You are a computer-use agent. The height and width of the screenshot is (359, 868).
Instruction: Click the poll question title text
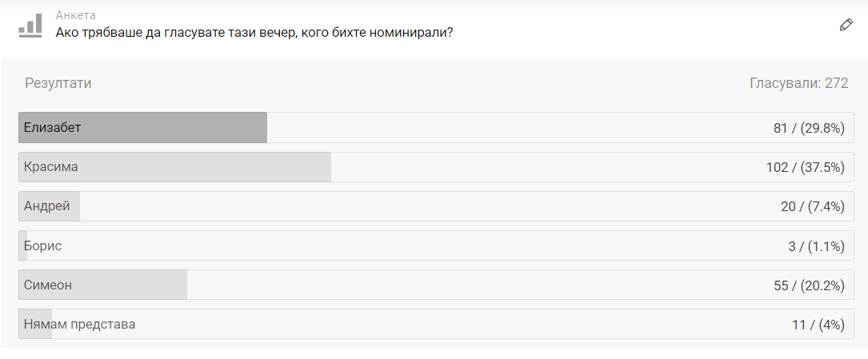(x=254, y=33)
